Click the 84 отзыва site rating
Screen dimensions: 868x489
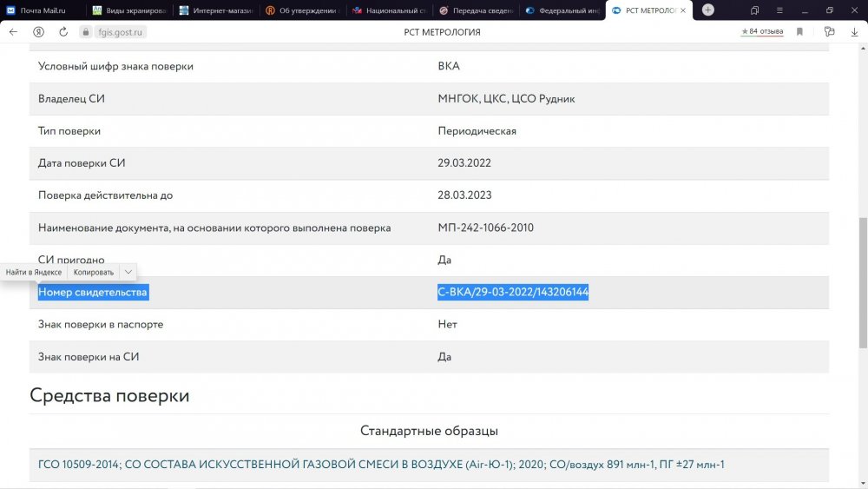762,31
